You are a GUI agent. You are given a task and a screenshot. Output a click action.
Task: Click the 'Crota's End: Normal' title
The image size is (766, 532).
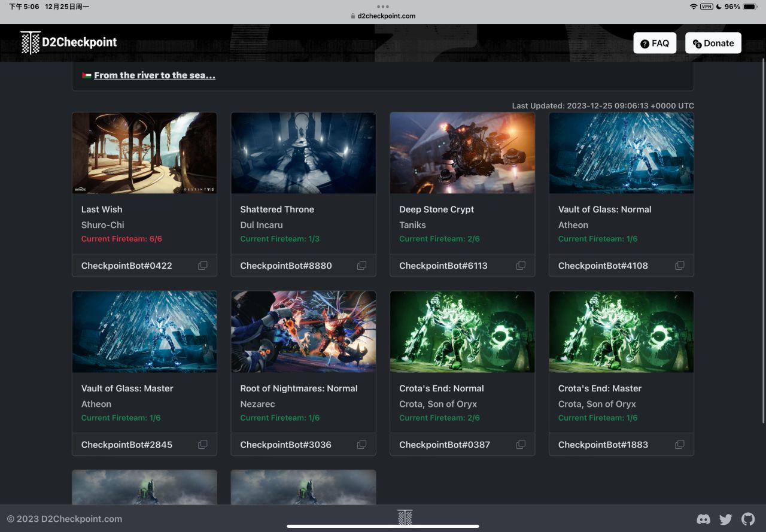point(442,388)
